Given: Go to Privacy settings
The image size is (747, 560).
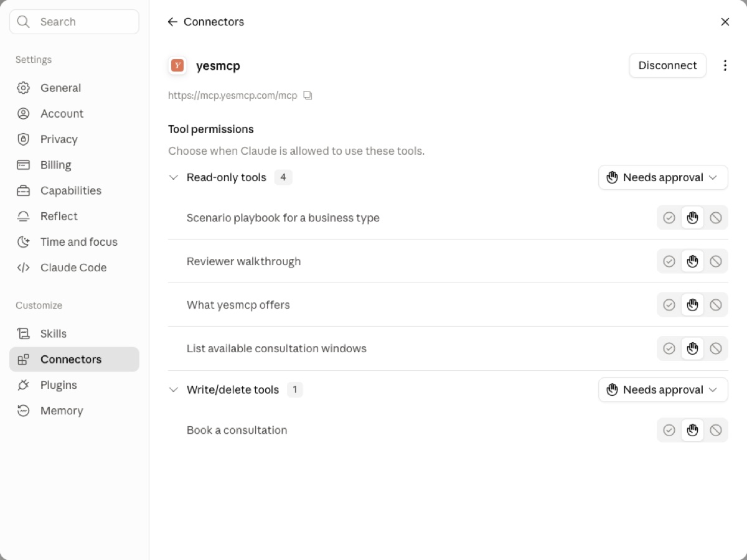Looking at the screenshot, I should [74, 139].
